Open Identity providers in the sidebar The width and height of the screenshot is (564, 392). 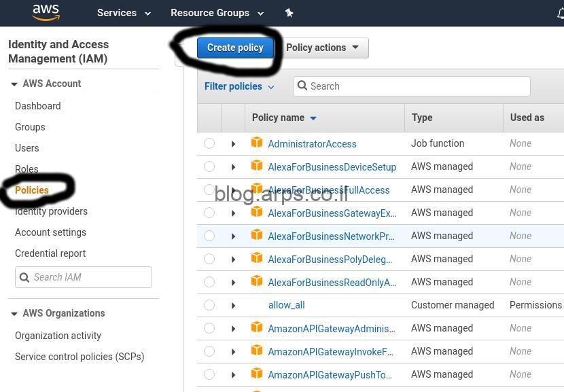click(51, 211)
